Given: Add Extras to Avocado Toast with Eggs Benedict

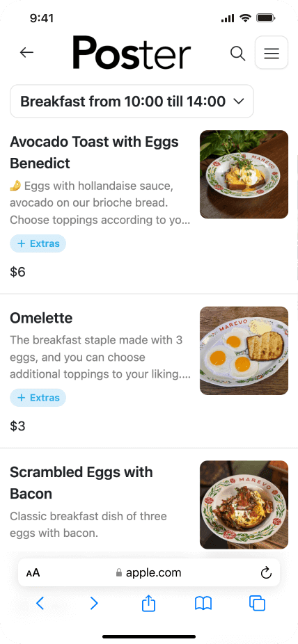Looking at the screenshot, I should point(38,243).
